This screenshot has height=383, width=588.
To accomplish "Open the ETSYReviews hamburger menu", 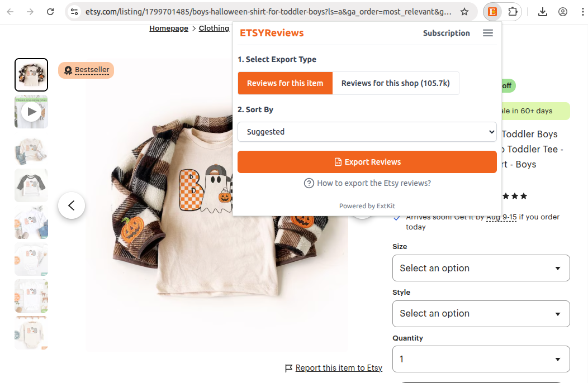I will [487, 33].
